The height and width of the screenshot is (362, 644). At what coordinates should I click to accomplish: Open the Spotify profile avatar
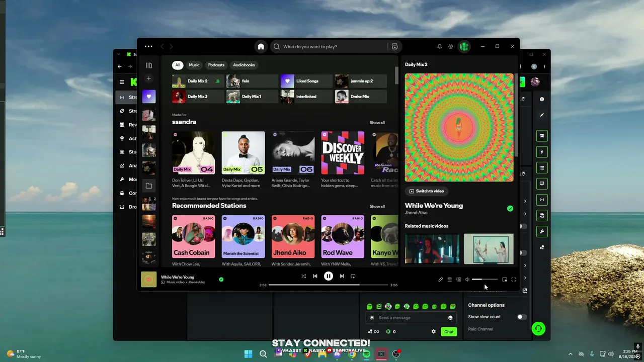coord(464,47)
